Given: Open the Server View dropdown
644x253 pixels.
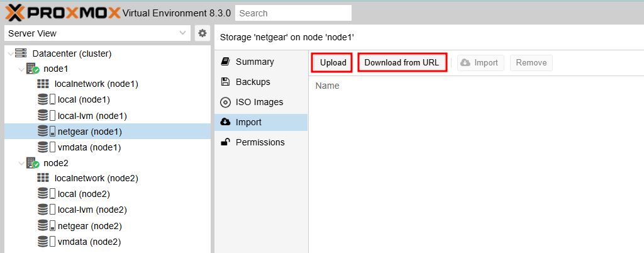Looking at the screenshot, I should pyautogui.click(x=97, y=33).
